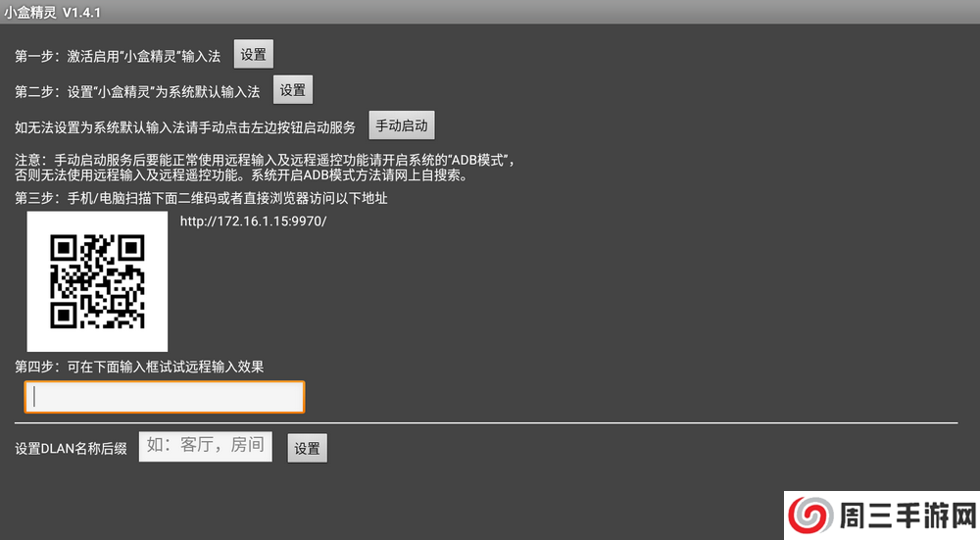
Task: Click the manual service start instruction text
Action: [x=185, y=127]
